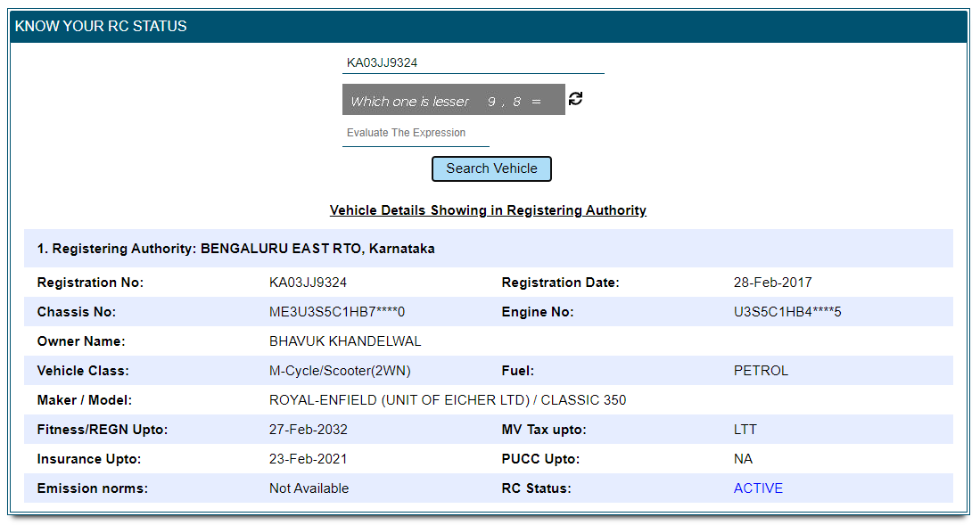Click the PETROL fuel value link
The image size is (980, 525).
coord(761,370)
